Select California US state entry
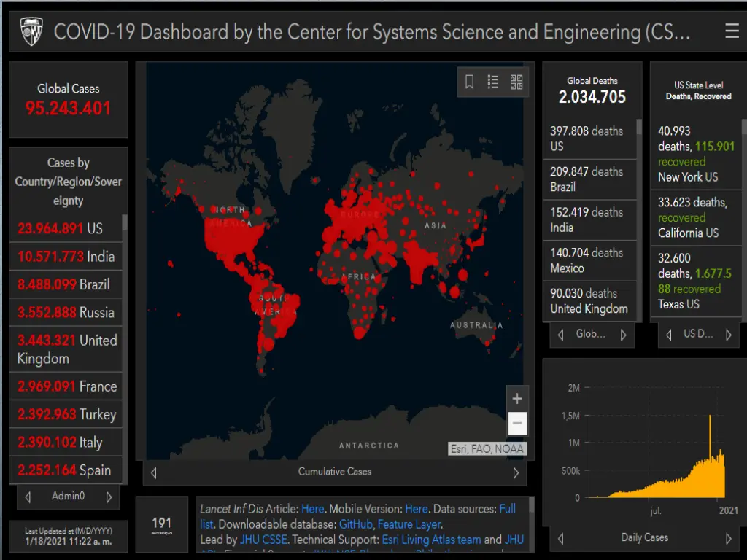 (696, 217)
